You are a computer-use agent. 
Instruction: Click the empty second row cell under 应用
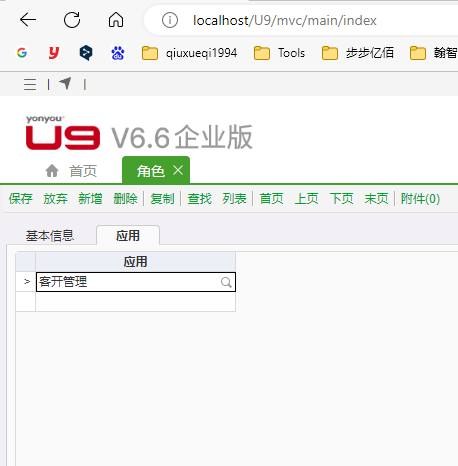coord(136,302)
